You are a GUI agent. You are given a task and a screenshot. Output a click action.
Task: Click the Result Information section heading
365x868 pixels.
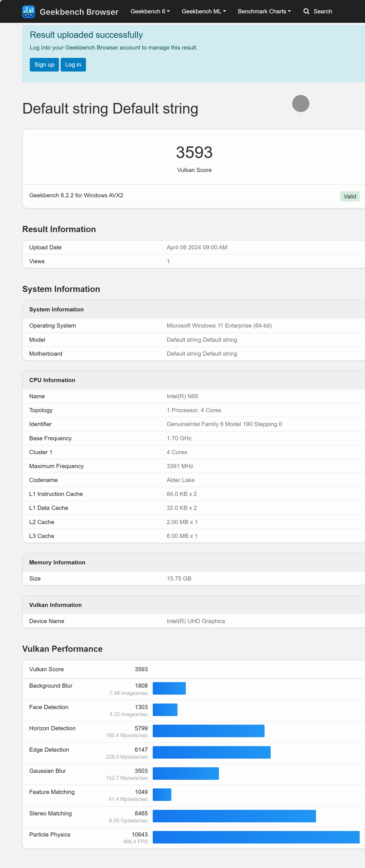pos(59,229)
